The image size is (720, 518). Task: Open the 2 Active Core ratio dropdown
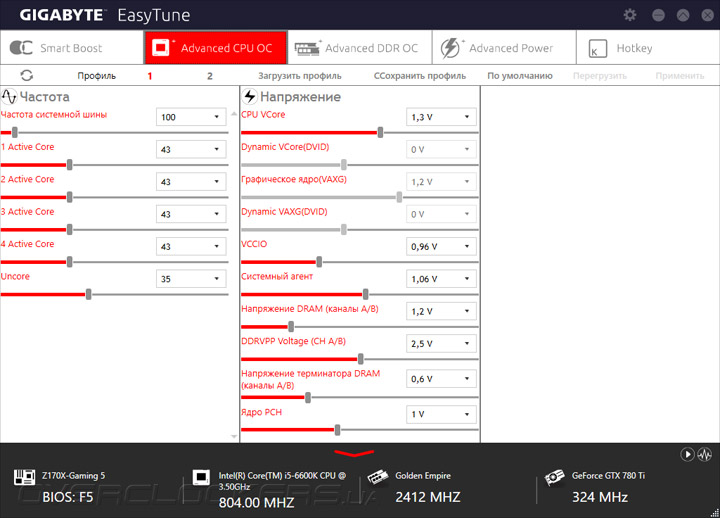(x=191, y=181)
